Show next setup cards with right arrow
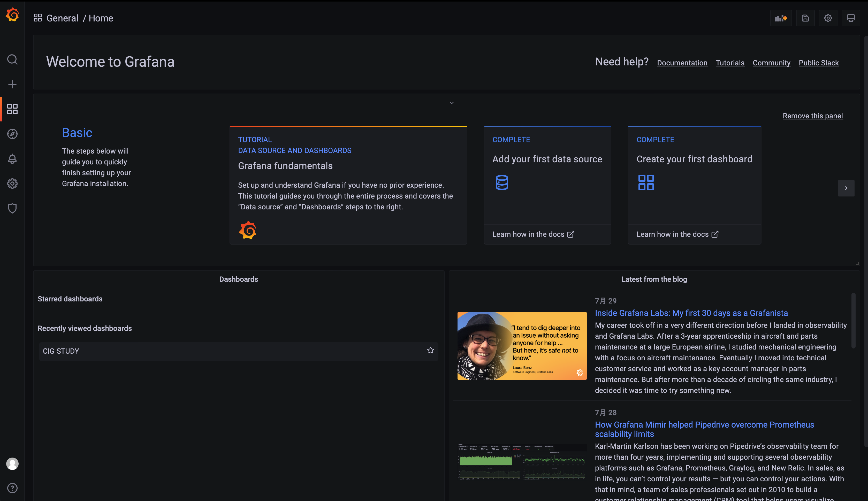This screenshot has width=868, height=501. (846, 188)
